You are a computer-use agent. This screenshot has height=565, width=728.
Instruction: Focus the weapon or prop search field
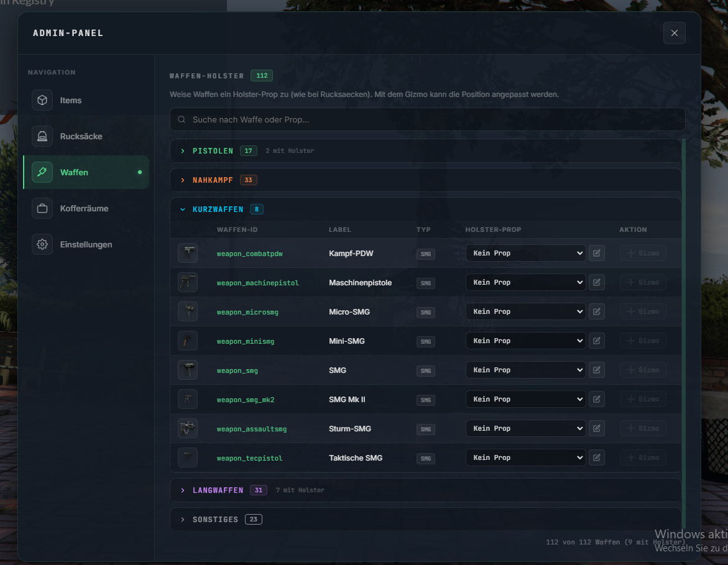[x=427, y=120]
